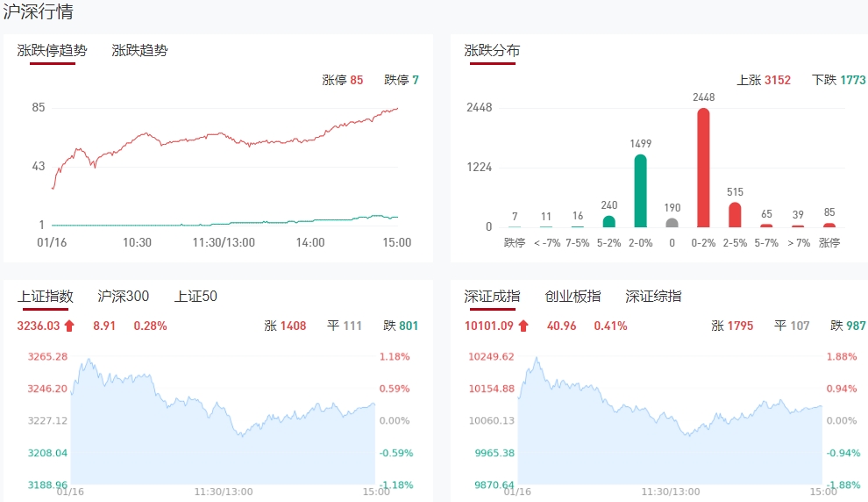This screenshot has width=868, height=502.
Task: Click the green 240 bar for 5-2%
Action: pos(609,222)
